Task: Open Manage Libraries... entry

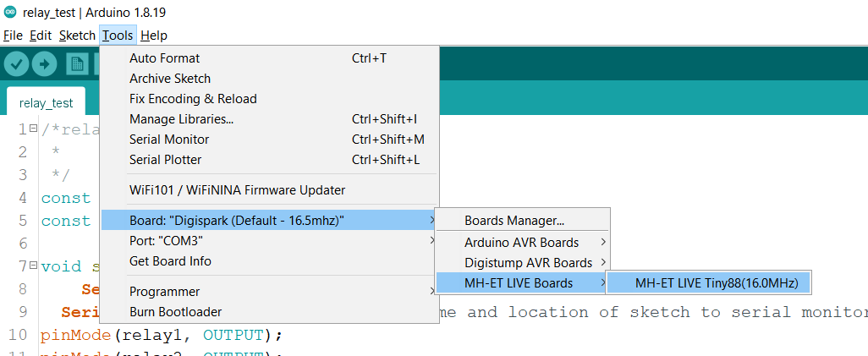Action: pyautogui.click(x=269, y=119)
